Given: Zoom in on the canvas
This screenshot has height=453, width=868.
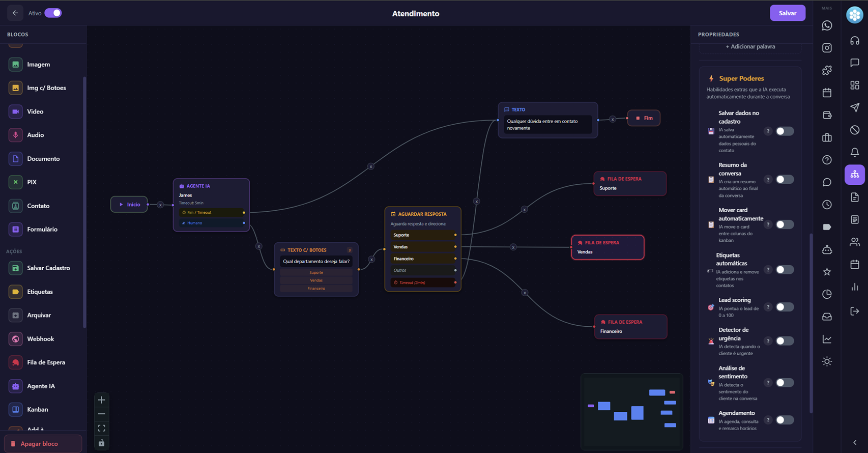Looking at the screenshot, I should tap(102, 400).
